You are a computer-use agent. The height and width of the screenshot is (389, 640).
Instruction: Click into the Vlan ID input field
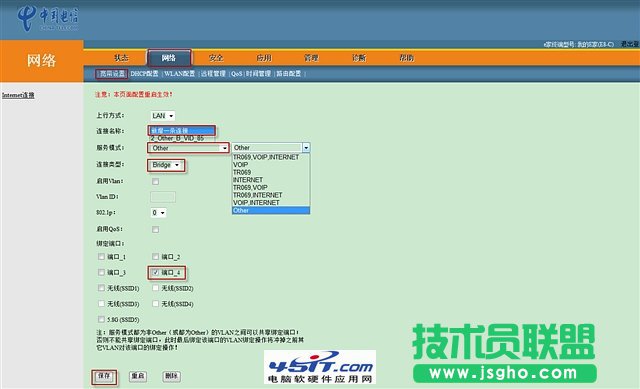click(163, 197)
